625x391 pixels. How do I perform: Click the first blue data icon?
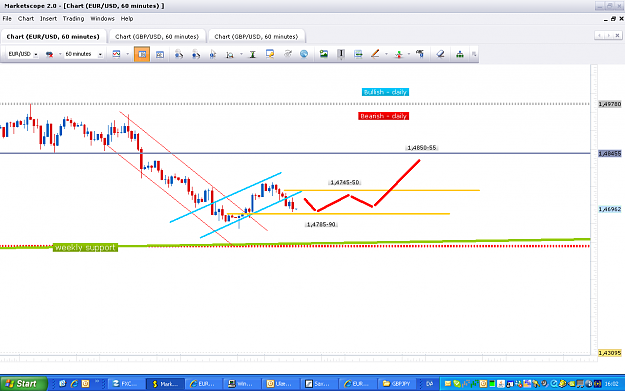click(179, 54)
